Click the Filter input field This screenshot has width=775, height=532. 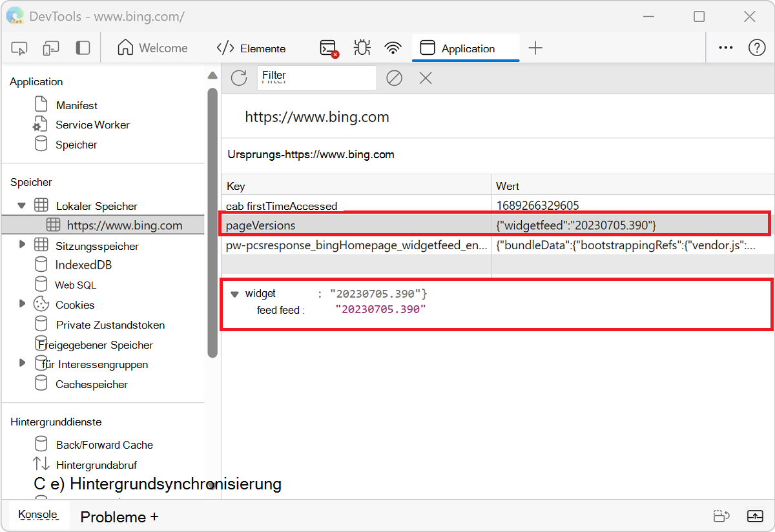[316, 78]
